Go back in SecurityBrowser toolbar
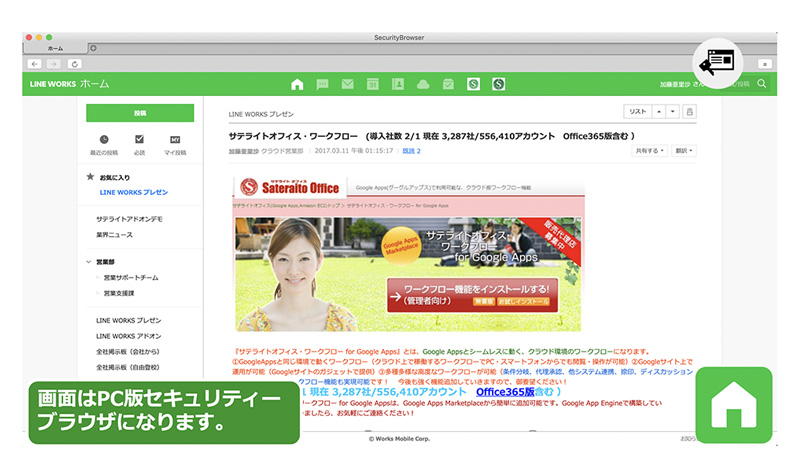This screenshot has height=460, width=800. coord(34,64)
